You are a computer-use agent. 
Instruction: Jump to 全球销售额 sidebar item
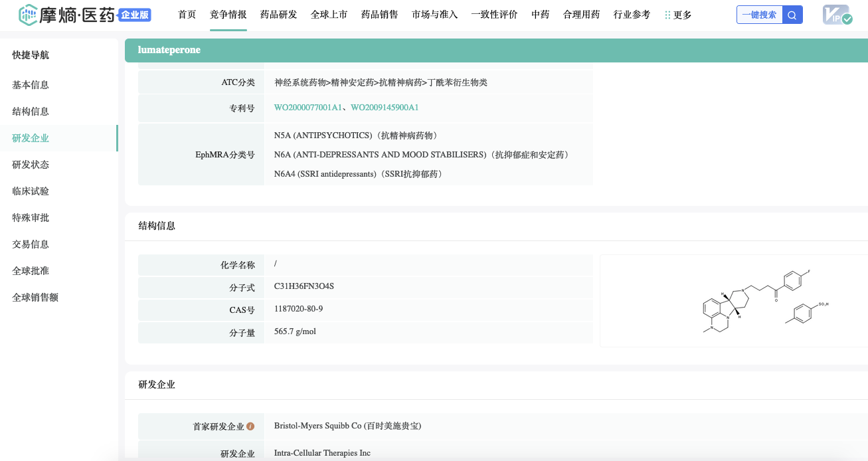(35, 298)
